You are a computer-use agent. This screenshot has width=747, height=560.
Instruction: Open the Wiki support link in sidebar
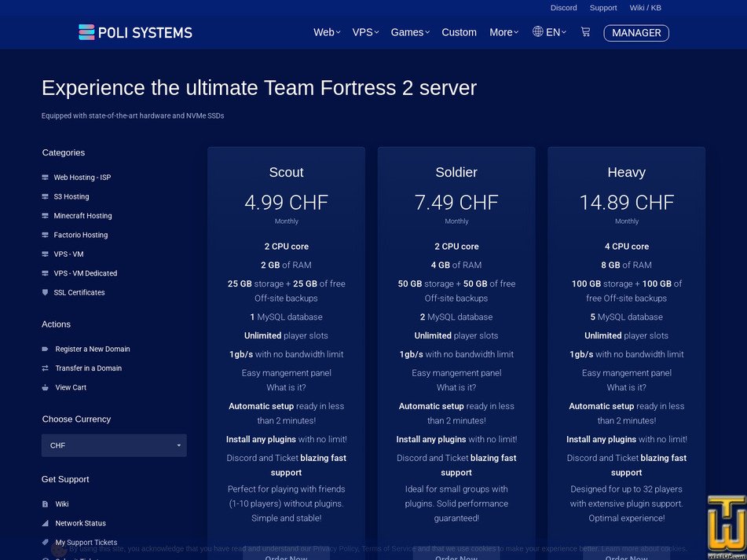click(x=62, y=503)
